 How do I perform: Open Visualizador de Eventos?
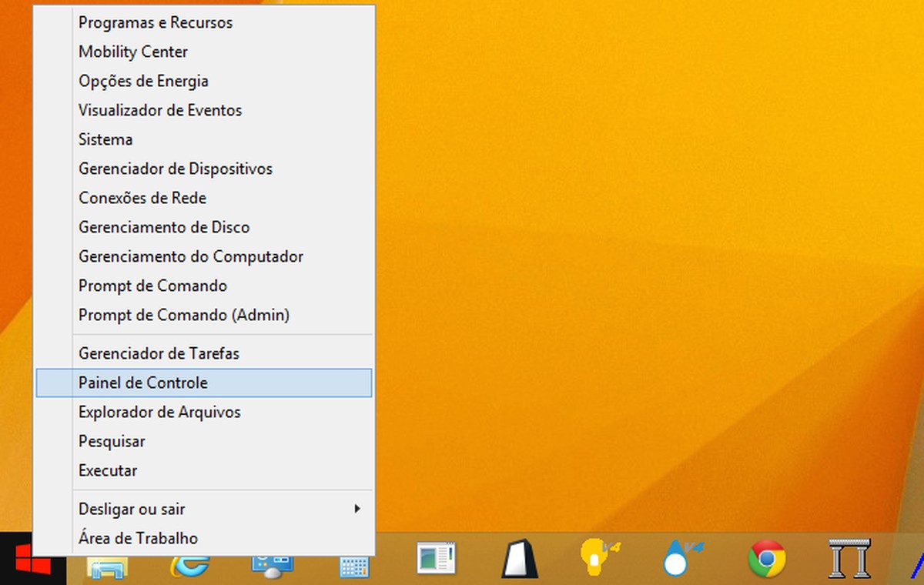click(159, 110)
